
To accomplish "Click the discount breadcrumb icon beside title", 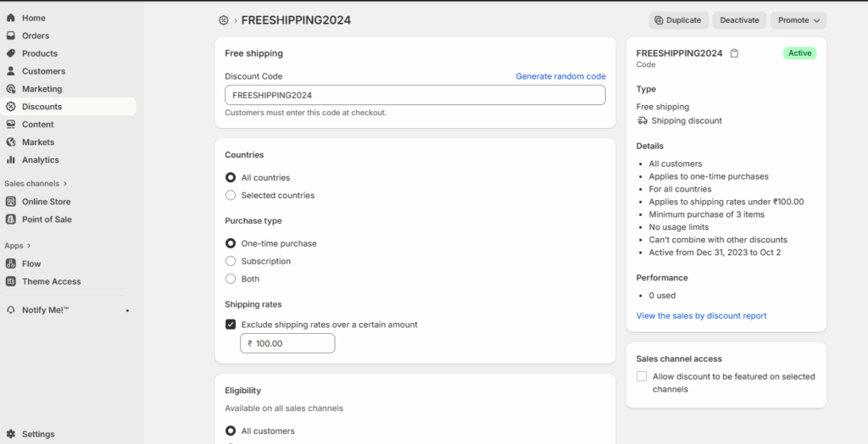I will tap(224, 20).
